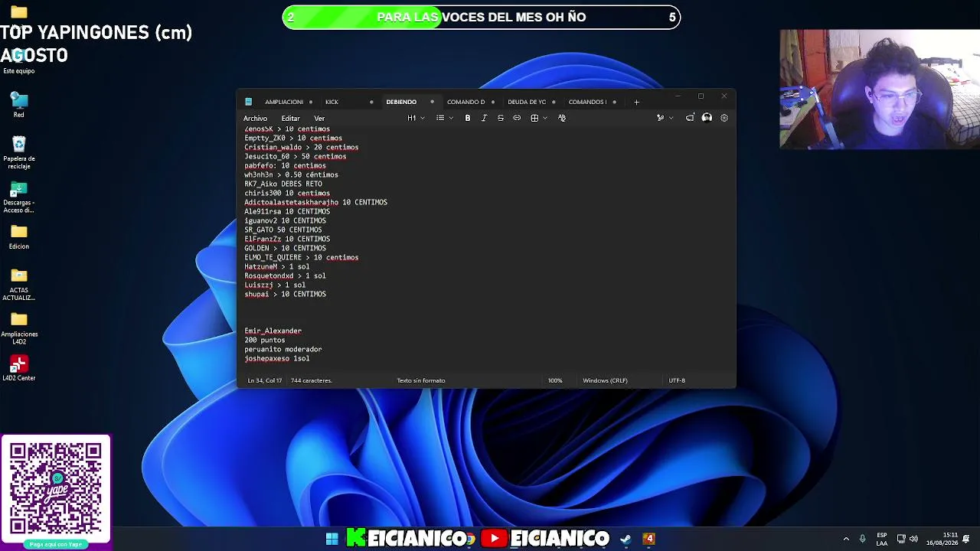Expand the hidden system tray icons
Viewport: 980px width, 551px height.
(x=846, y=539)
